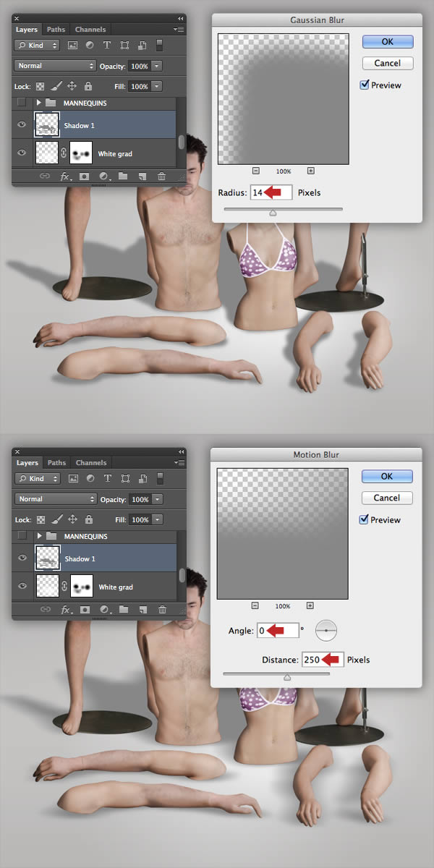Open Opacity arrow dropdown in Layers panel beside Gaussian Blur
This screenshot has width=434, height=868.
tap(157, 66)
